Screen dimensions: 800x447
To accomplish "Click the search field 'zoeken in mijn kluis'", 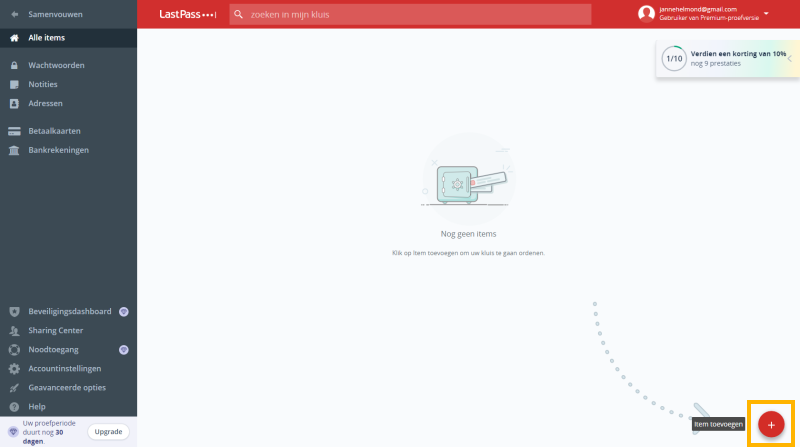I will [410, 14].
